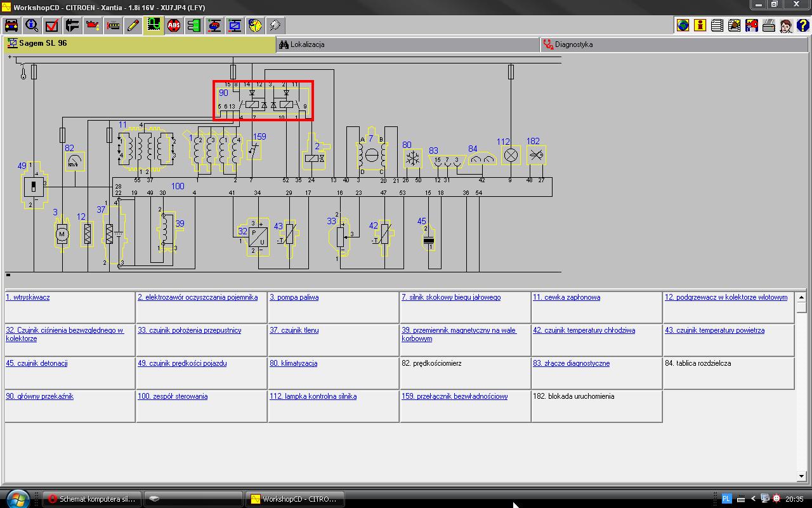Image resolution: width=812 pixels, height=508 pixels.
Task: Click the pencil notes icon
Action: coord(133,25)
